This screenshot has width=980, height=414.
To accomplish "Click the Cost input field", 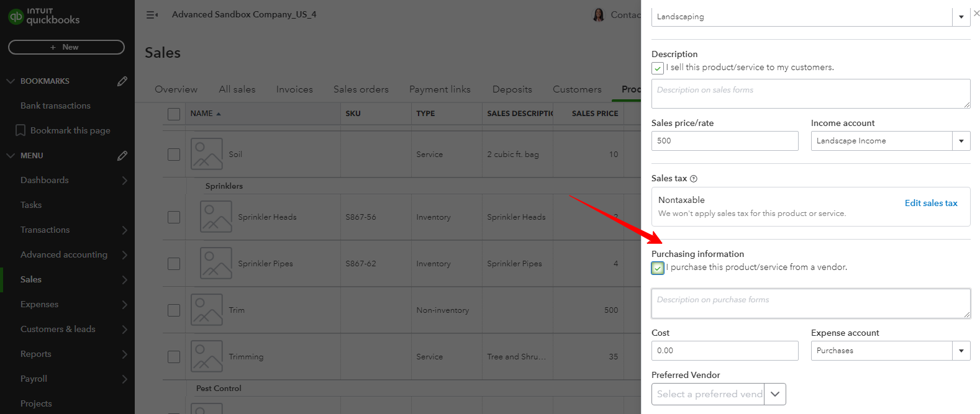I will point(725,351).
